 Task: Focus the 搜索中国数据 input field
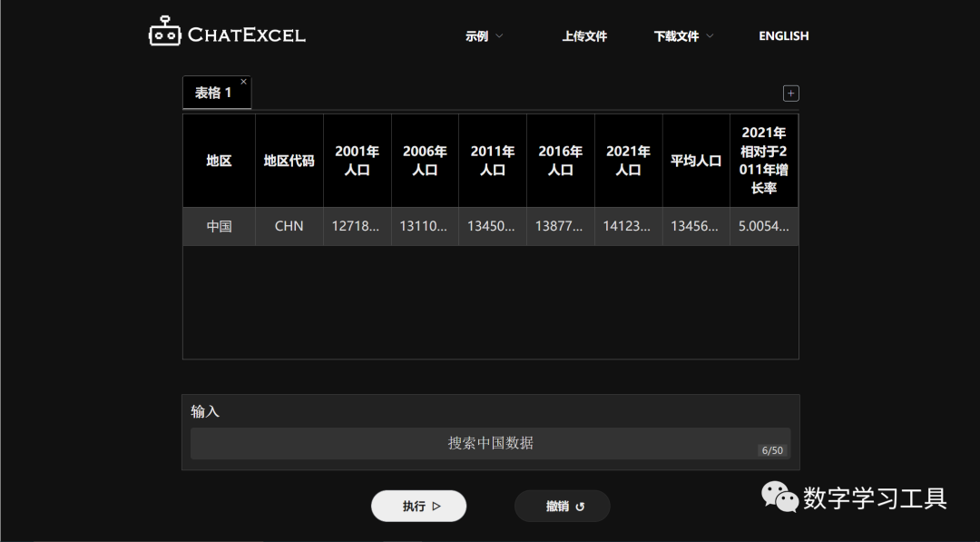tap(490, 443)
